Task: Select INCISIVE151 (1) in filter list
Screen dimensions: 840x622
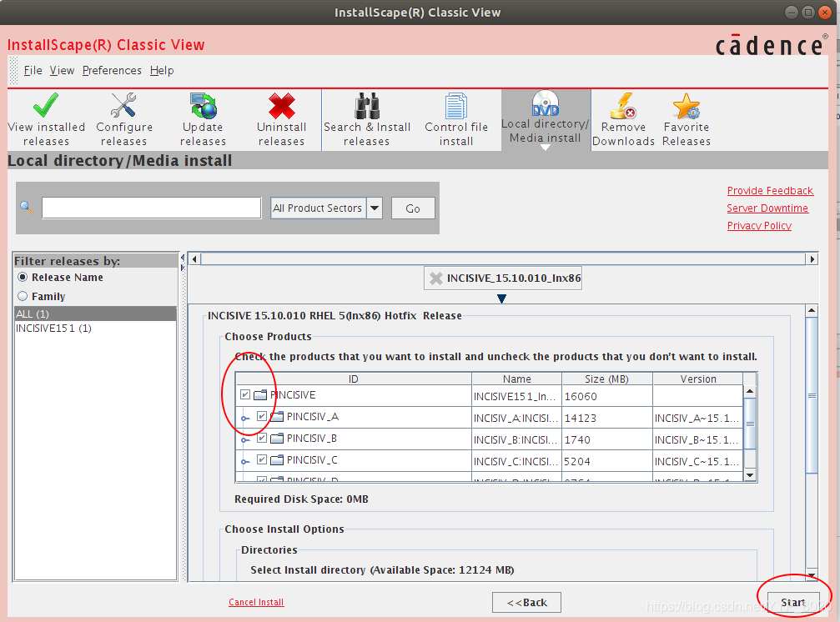Action: tap(96, 329)
